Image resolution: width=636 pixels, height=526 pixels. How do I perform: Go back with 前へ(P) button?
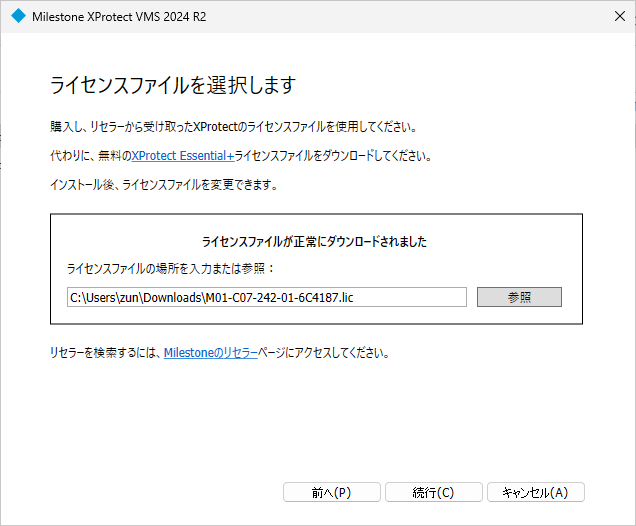(x=331, y=492)
